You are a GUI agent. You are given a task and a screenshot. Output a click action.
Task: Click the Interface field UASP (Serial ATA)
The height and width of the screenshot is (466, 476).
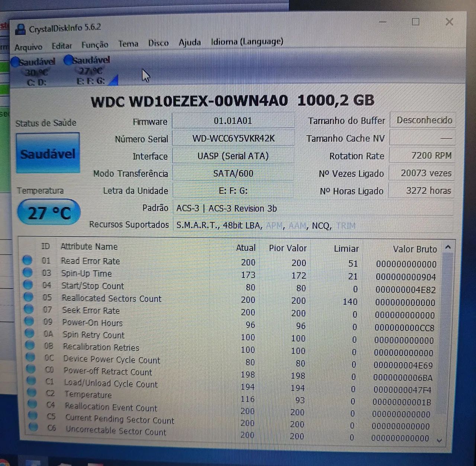click(x=233, y=156)
